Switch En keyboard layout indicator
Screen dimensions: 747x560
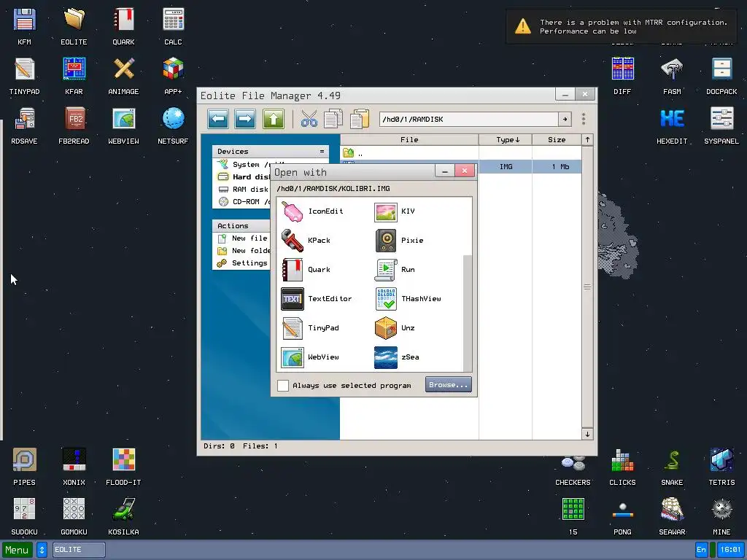coord(701,550)
